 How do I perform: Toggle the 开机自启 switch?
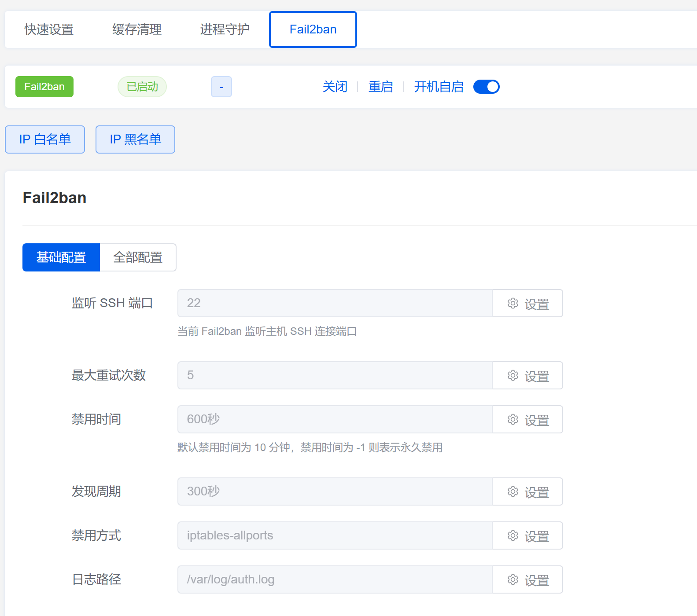[x=486, y=87]
